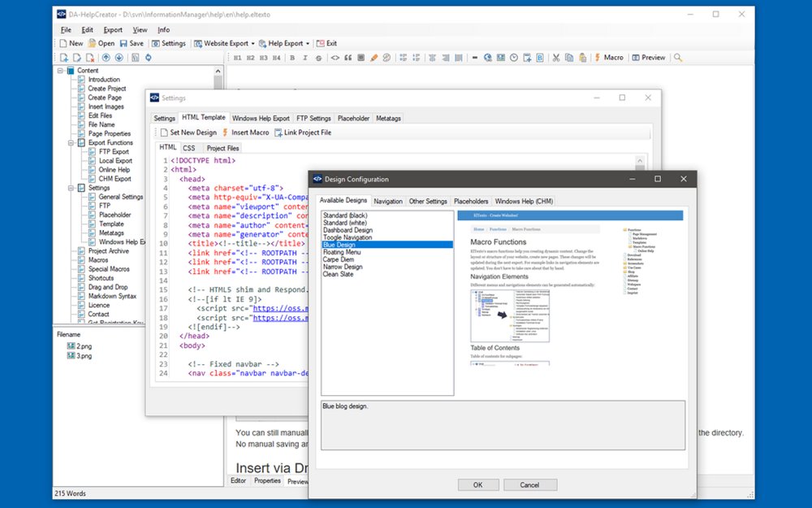Save the project via Save button
Viewport: 812px width, 508px height.
click(x=132, y=44)
